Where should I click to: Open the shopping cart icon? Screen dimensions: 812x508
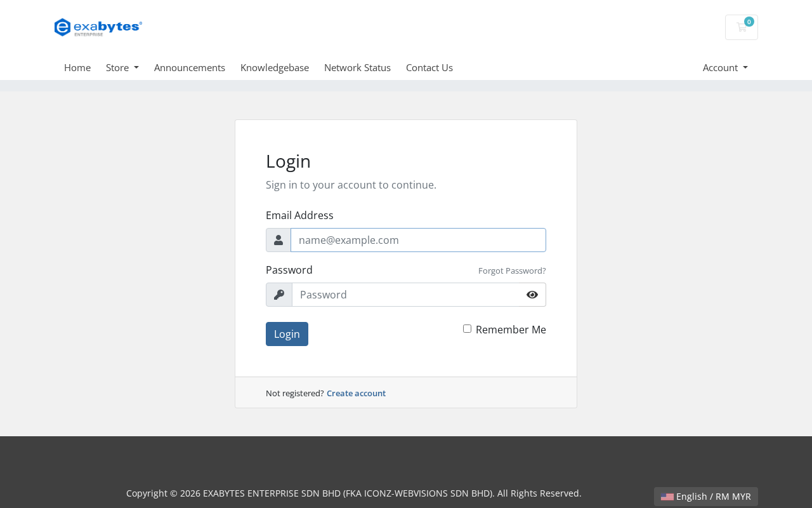point(741,27)
